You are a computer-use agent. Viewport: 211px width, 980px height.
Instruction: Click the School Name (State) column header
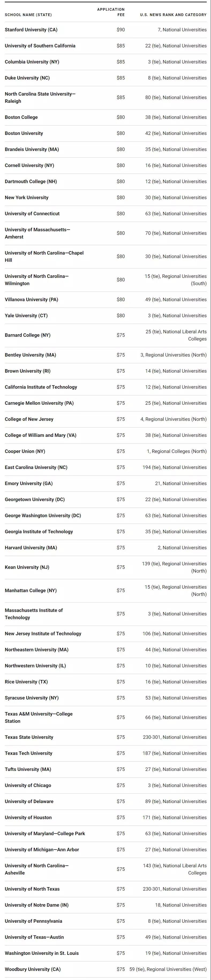click(28, 15)
